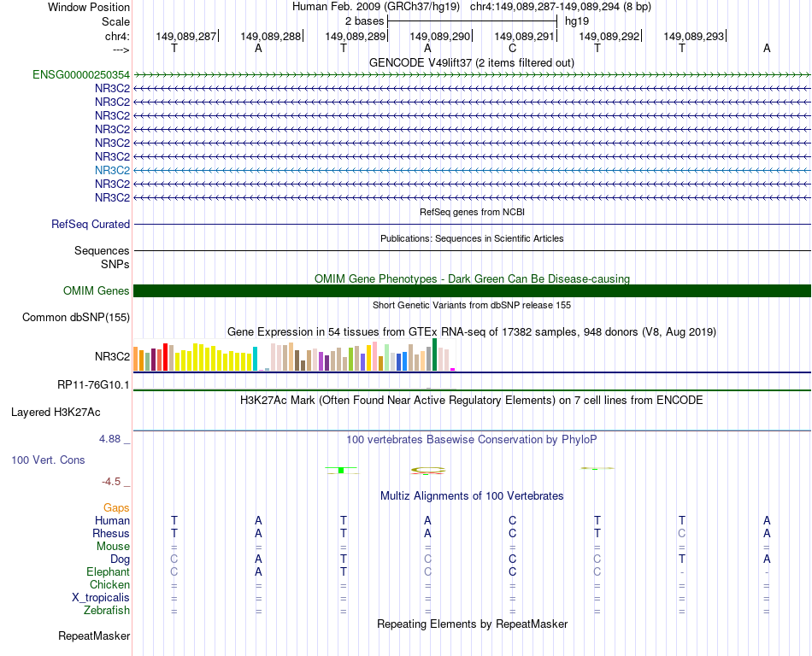This screenshot has width=812, height=656.
Task: Click the tall dark green GTEx expression bar
Action: (434, 354)
